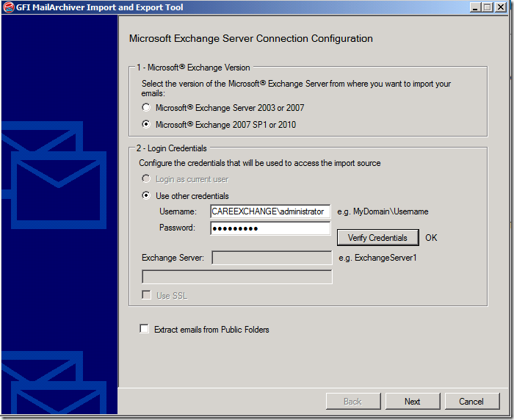Screen dimensions: 514x420
Task: Enable Extract emails from Public Folders
Action: coord(144,328)
